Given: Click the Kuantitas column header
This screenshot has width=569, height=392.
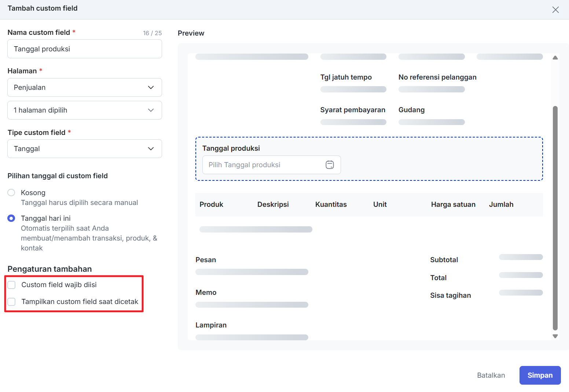Looking at the screenshot, I should (x=331, y=205).
